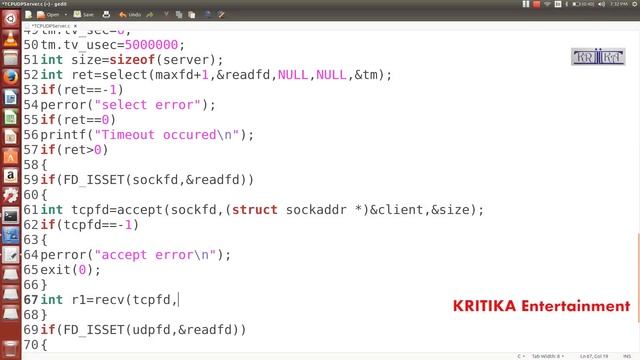Click 'accept error\n' string on line 64
Viewport: 640px width, 360px height.
[x=155, y=255]
